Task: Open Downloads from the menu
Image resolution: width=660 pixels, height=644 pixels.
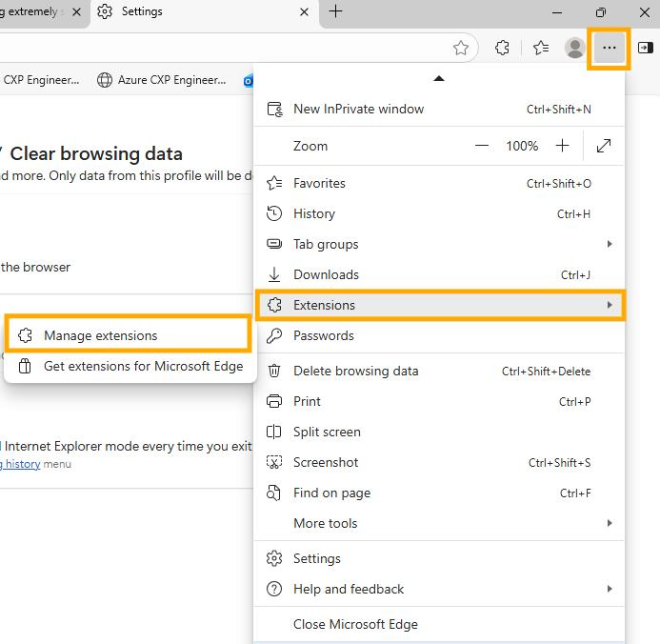Action: [439, 275]
